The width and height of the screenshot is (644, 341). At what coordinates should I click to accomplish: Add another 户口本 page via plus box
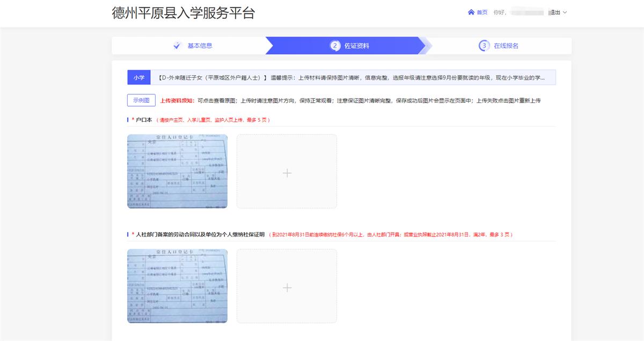tap(287, 172)
